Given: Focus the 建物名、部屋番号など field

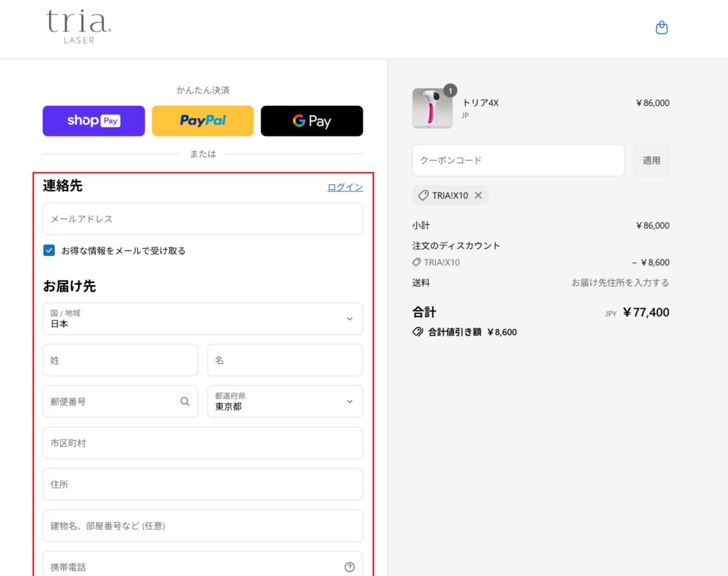Looking at the screenshot, I should 203,526.
